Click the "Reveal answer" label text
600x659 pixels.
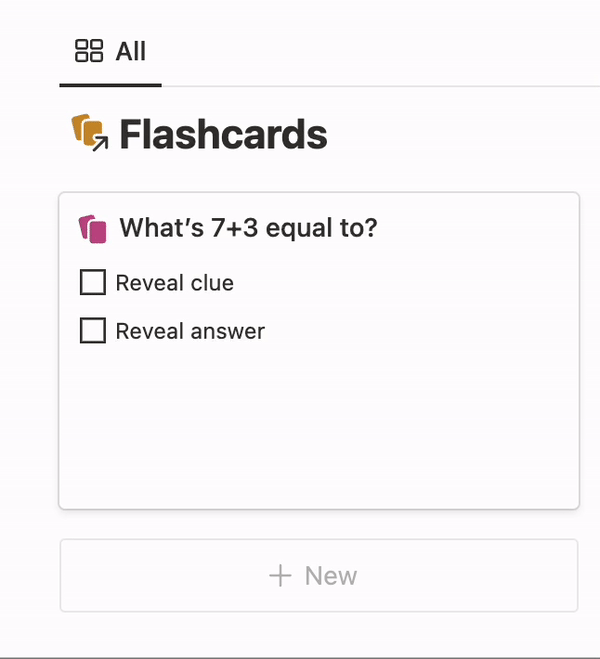pyautogui.click(x=190, y=331)
